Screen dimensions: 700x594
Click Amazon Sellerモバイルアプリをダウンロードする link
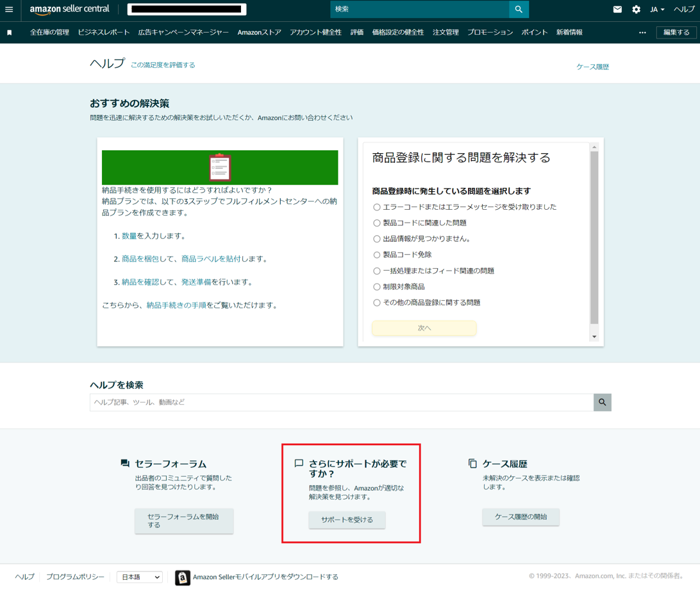coord(265,577)
